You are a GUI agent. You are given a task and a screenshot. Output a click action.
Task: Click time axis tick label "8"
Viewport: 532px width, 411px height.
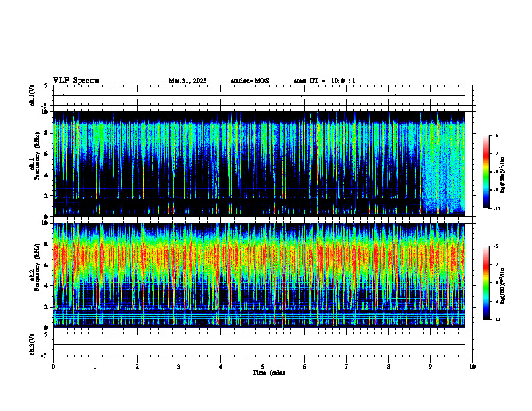pyautogui.click(x=388, y=367)
